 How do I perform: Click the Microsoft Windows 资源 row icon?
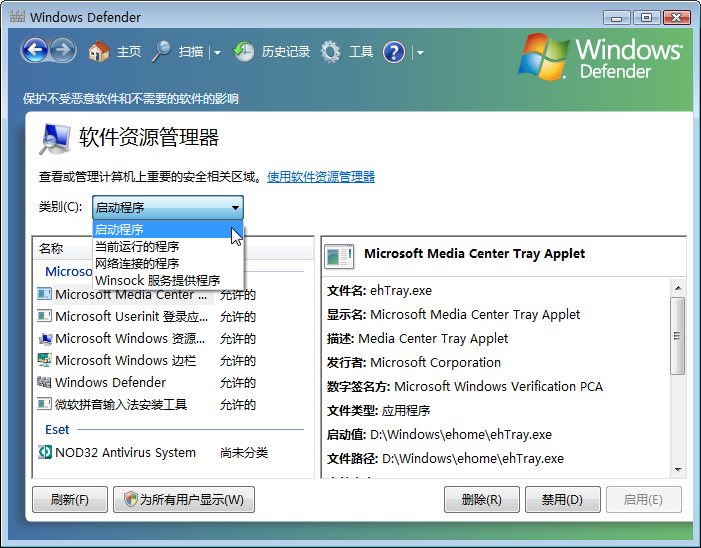pos(44,338)
